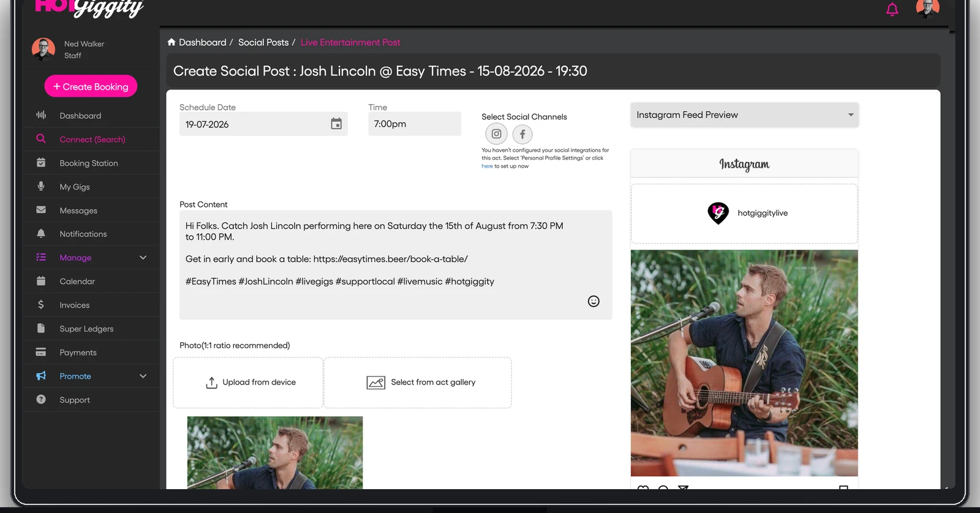This screenshot has height=513, width=980.
Task: Click the Dashboard bars icon in sidebar
Action: [41, 115]
